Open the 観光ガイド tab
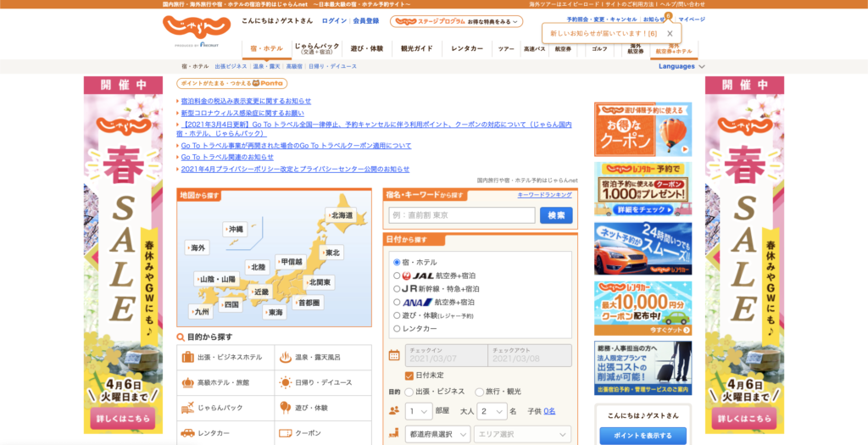868x445 pixels. 417,48
